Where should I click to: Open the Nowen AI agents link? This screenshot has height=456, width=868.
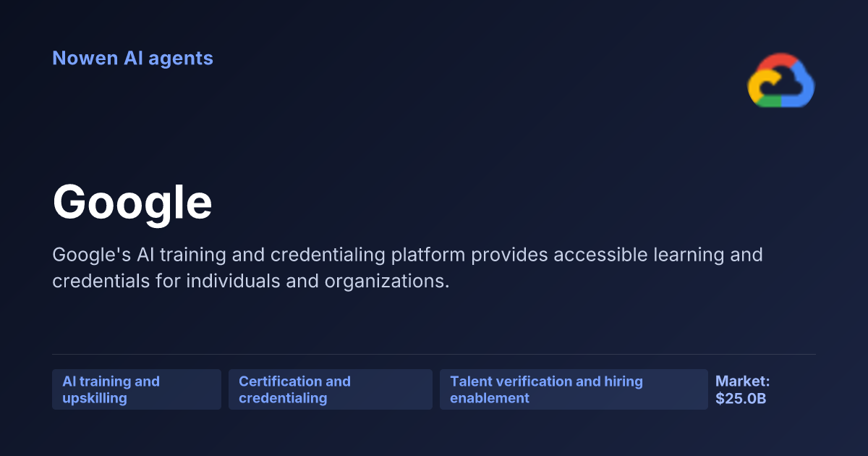pos(132,58)
